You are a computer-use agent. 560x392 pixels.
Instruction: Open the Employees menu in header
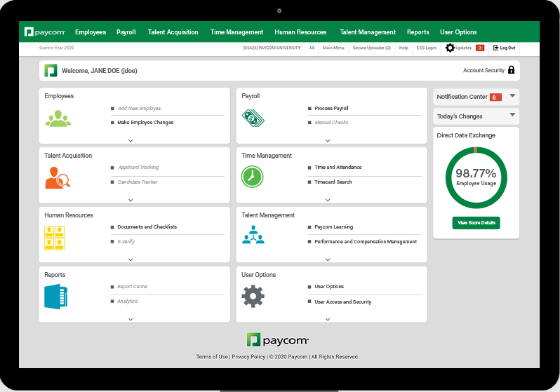(x=91, y=32)
